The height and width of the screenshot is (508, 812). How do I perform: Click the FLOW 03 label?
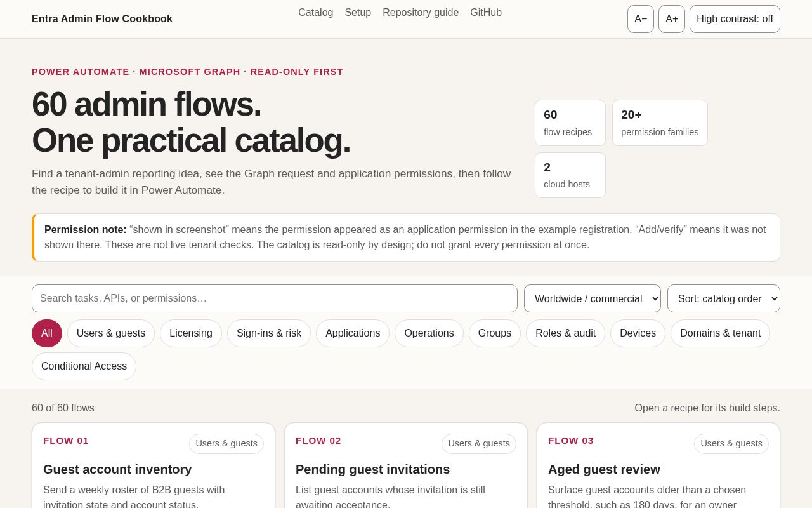click(x=571, y=441)
